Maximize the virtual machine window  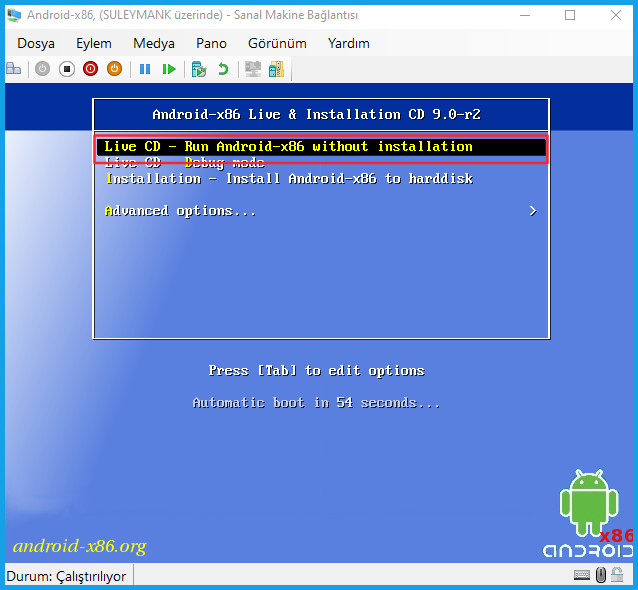[570, 15]
